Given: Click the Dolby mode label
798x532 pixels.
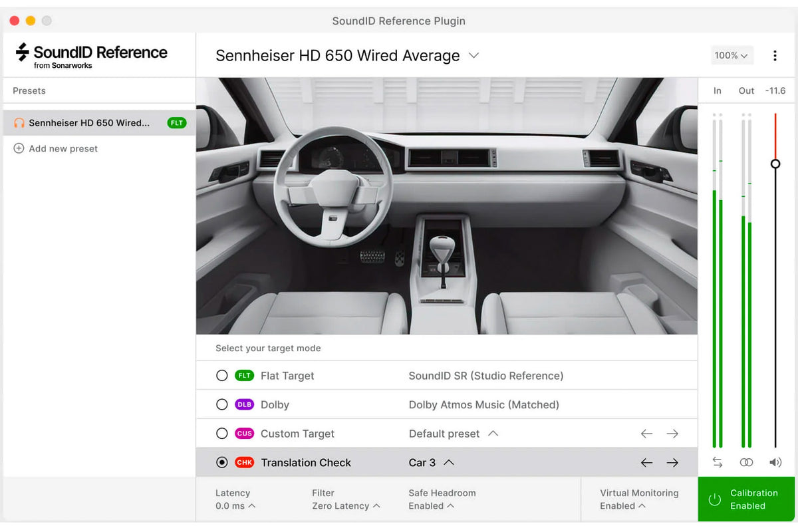Looking at the screenshot, I should pos(275,404).
